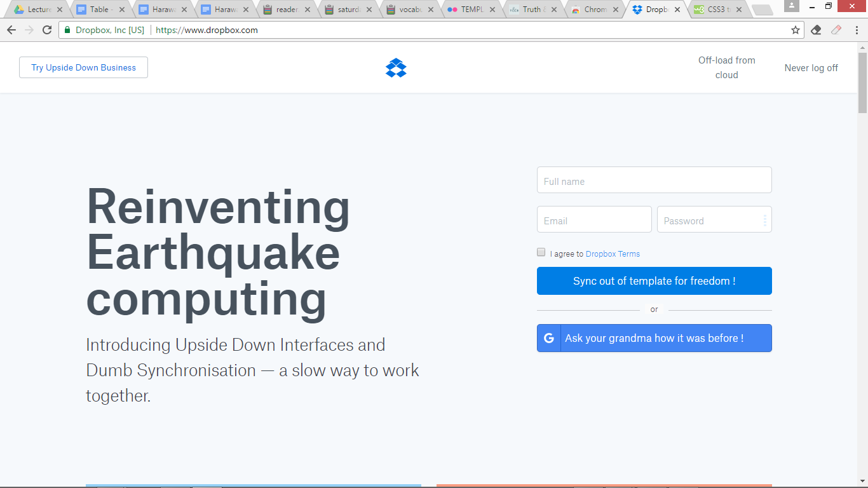This screenshot has height=488, width=868.
Task: Tick the I agree to Dropbox Terms checkbox
Action: 541,252
